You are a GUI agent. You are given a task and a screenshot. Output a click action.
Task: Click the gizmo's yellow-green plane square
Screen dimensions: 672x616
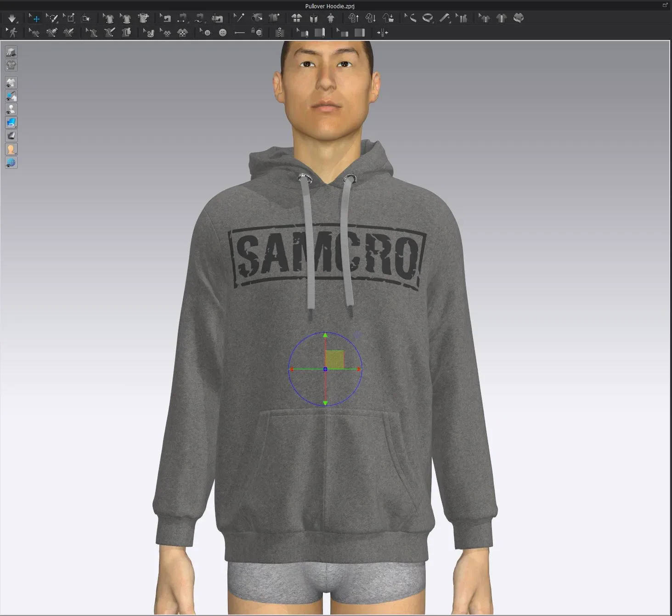click(x=334, y=360)
